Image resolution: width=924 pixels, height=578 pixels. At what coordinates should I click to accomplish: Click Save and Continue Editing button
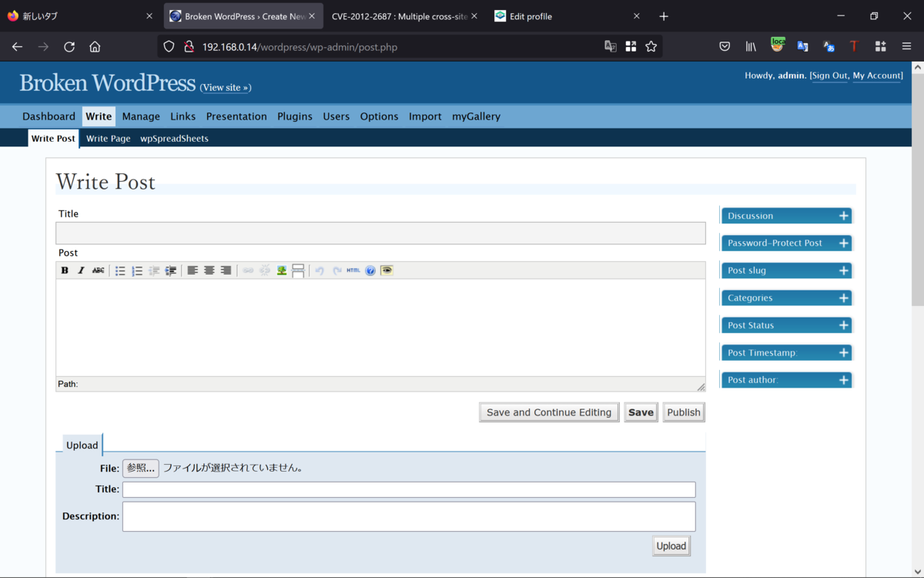coord(549,412)
